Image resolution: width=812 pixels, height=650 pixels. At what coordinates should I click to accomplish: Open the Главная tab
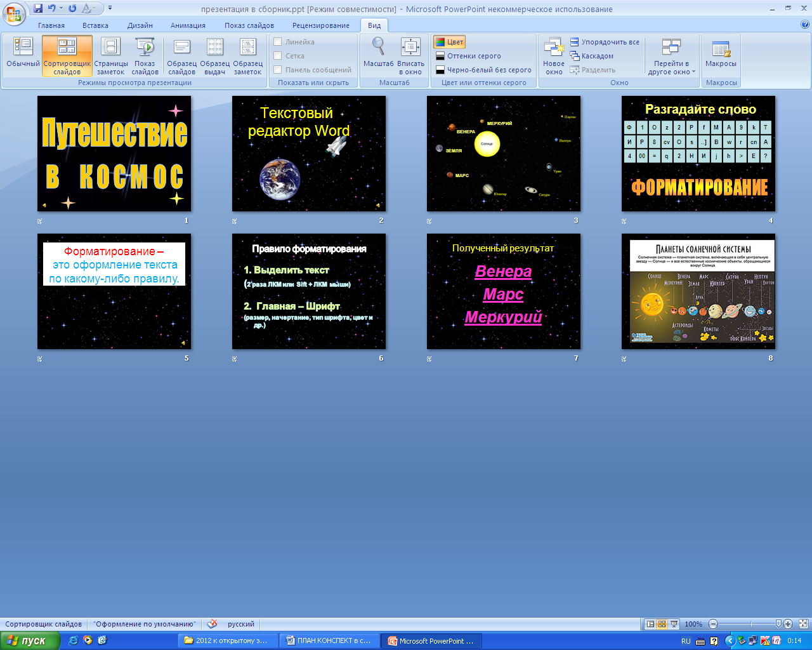[51, 25]
